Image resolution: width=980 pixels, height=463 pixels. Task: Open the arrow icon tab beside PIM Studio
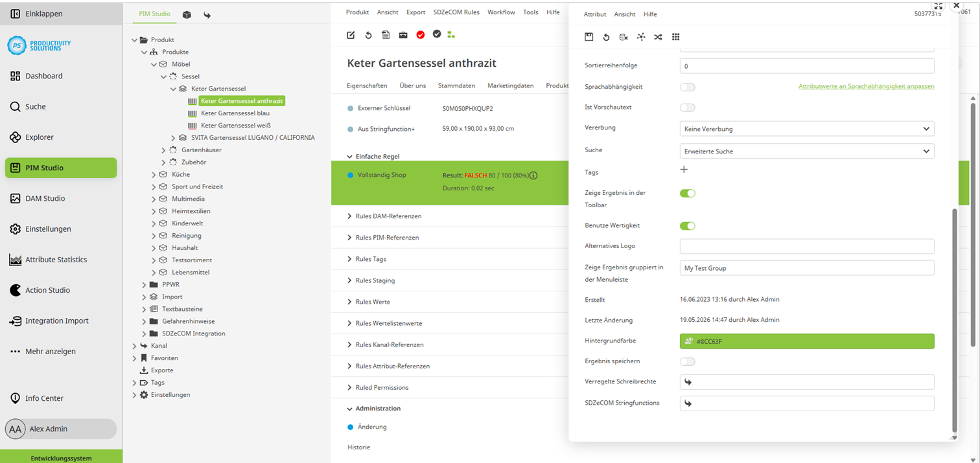(207, 14)
